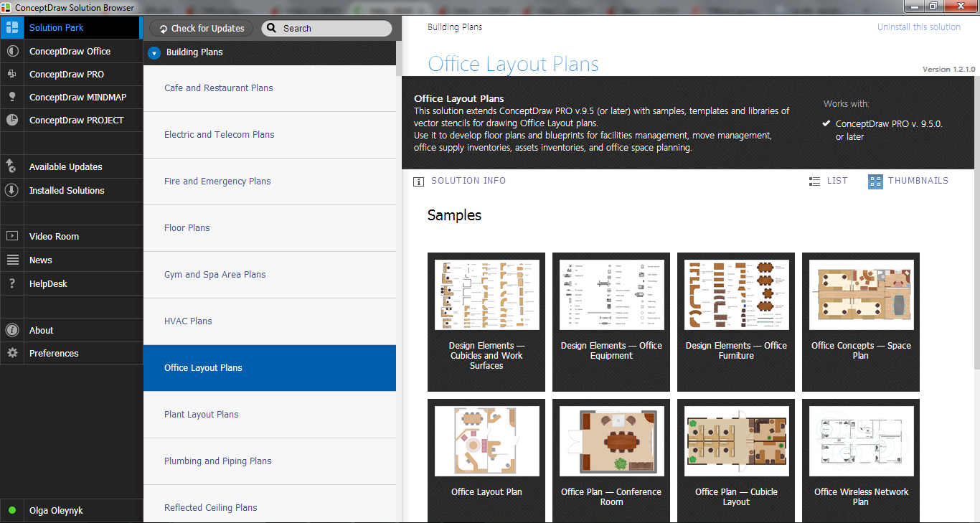The width and height of the screenshot is (980, 523).
Task: Click the HelpDesk question mark icon
Action: 11,283
